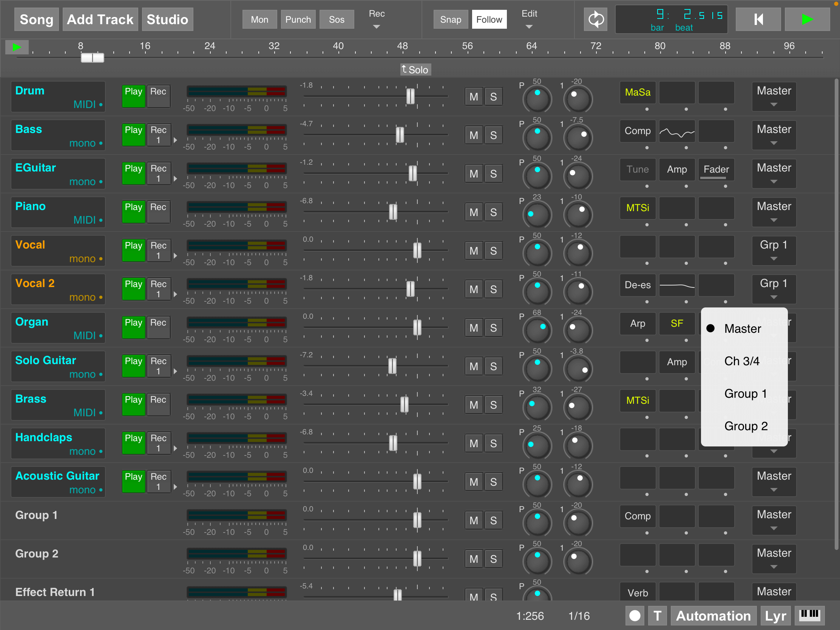Screen dimensions: 840x630
Task: Solo the Bass track
Action: coord(493,136)
